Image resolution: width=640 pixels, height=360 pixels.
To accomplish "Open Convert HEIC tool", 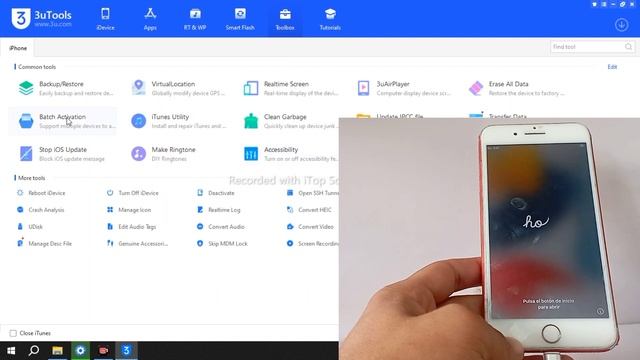I will (309, 210).
